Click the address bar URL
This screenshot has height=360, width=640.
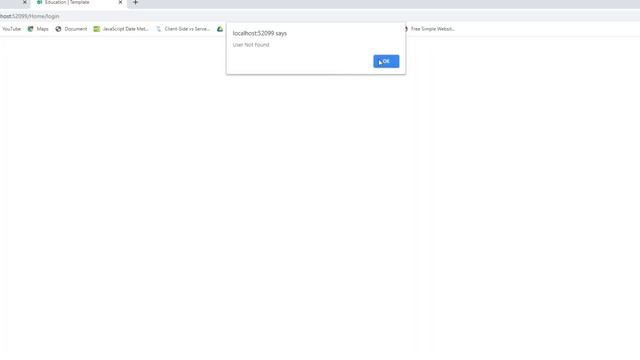[x=29, y=16]
